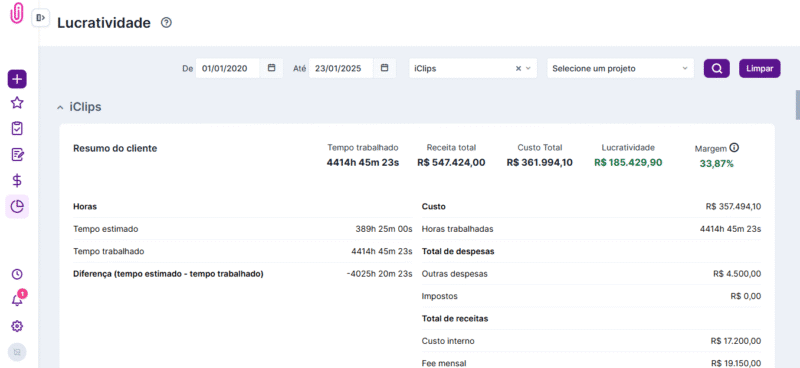
Task: Open the favorites star icon in sidebar
Action: [x=17, y=103]
